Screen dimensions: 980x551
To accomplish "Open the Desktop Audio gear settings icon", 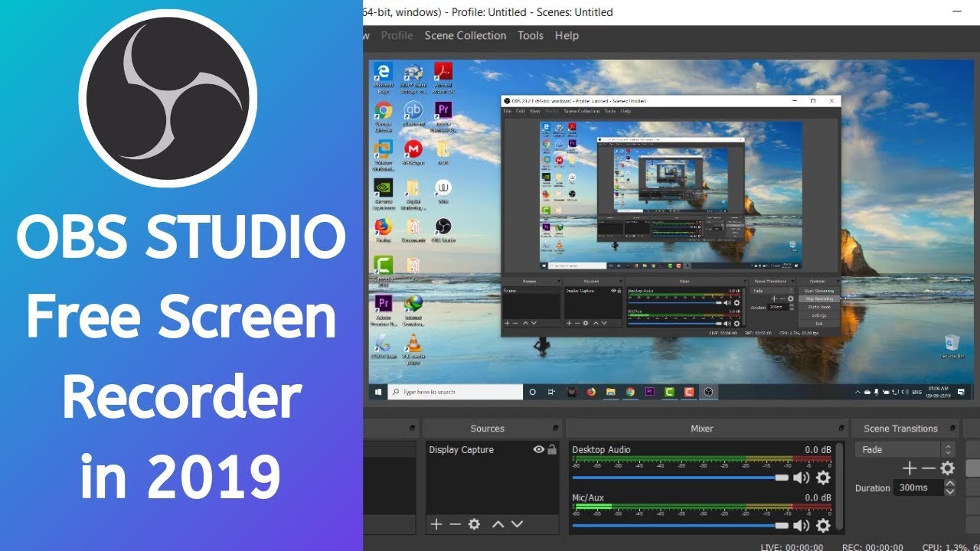I will pos(823,478).
